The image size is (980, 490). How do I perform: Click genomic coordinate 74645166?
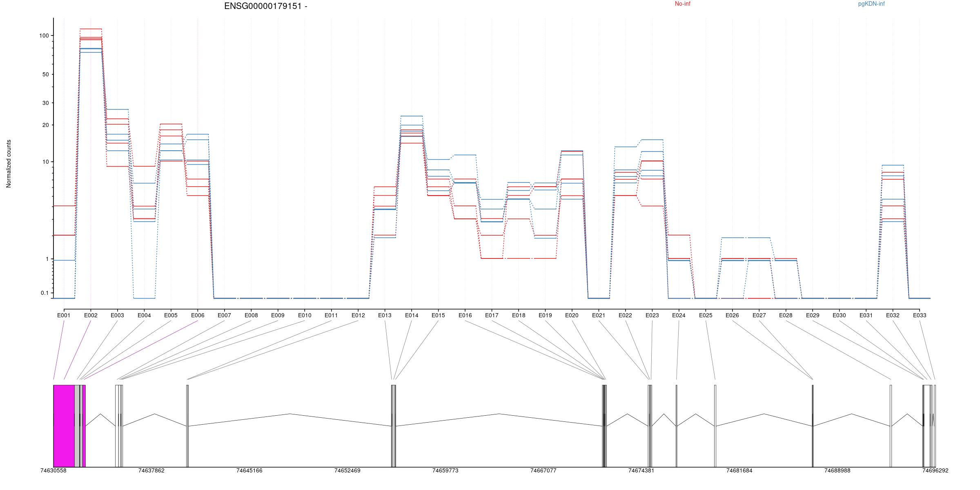[249, 470]
